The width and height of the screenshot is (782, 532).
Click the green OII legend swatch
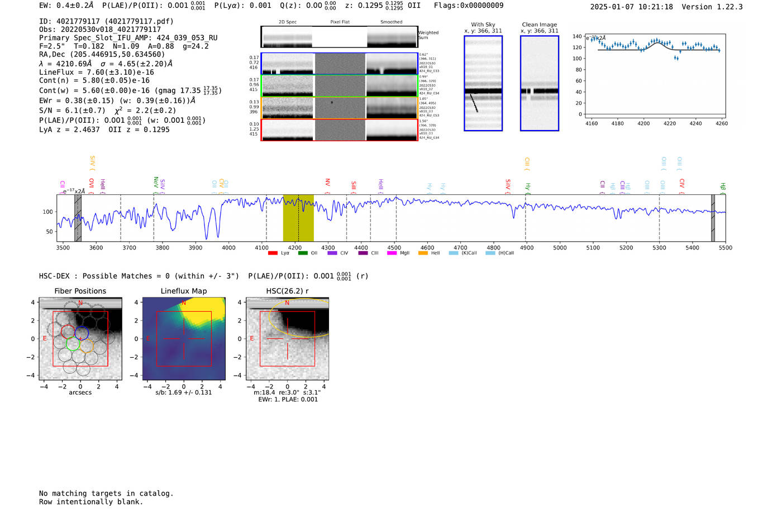[303, 253]
